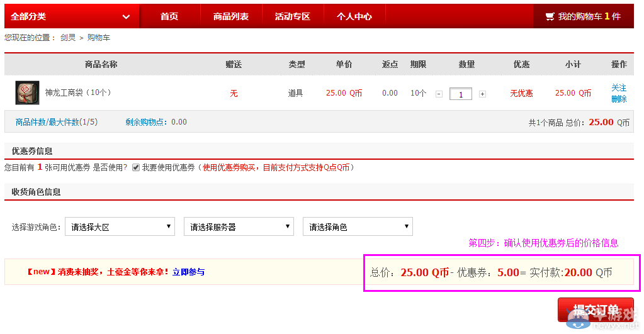Click the 神龙工商袋 product thumbnail
The image size is (644, 334).
[x=28, y=92]
